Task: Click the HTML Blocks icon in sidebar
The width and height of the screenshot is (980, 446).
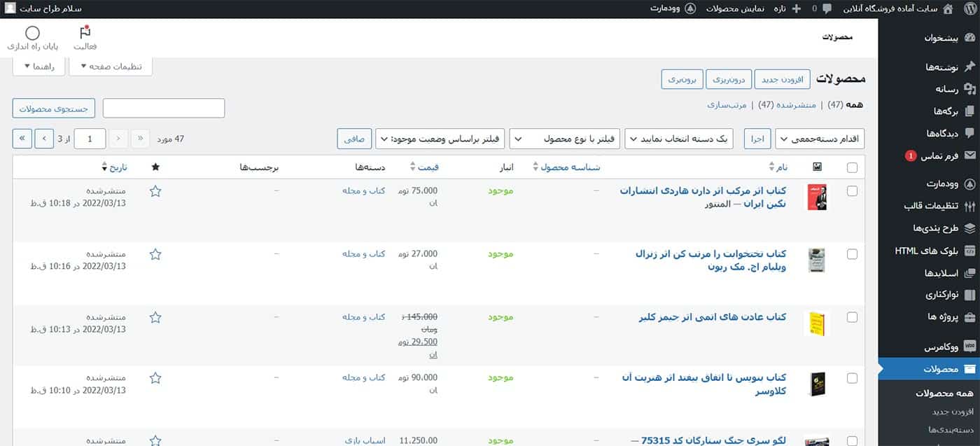Action: 969,250
